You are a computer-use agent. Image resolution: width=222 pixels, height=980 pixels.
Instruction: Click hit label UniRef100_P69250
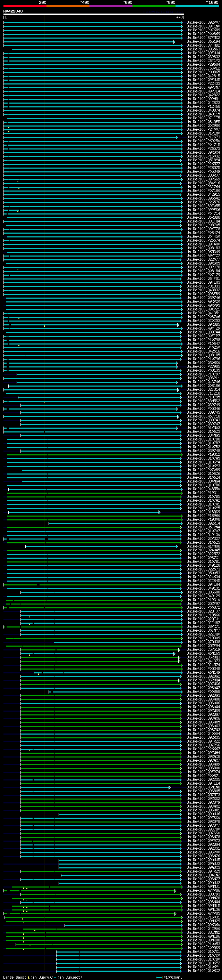pos(203,141)
